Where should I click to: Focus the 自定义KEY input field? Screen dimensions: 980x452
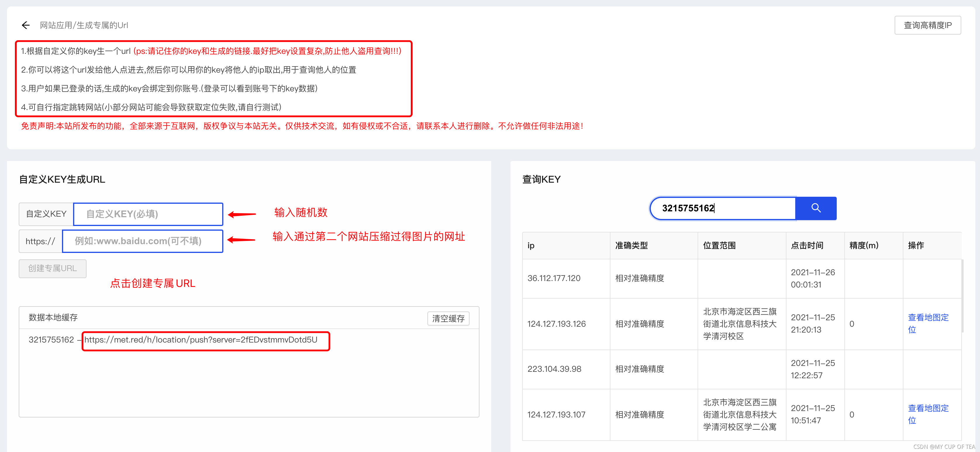coord(148,214)
